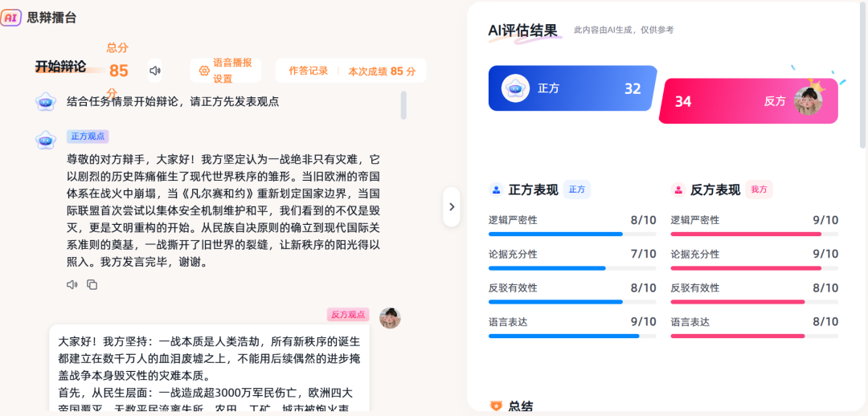
Task: Play audio of the 正方 message
Action: click(72, 284)
